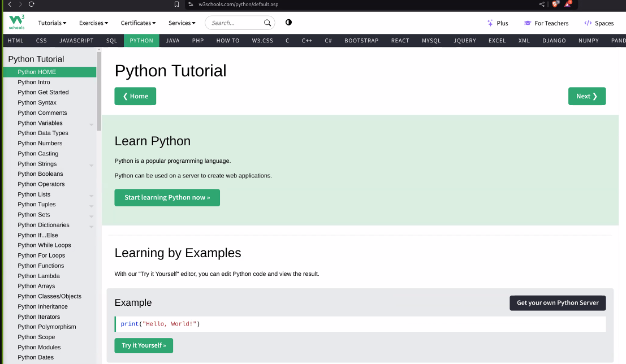Open Python If...Else in sidebar

[x=50, y=235]
